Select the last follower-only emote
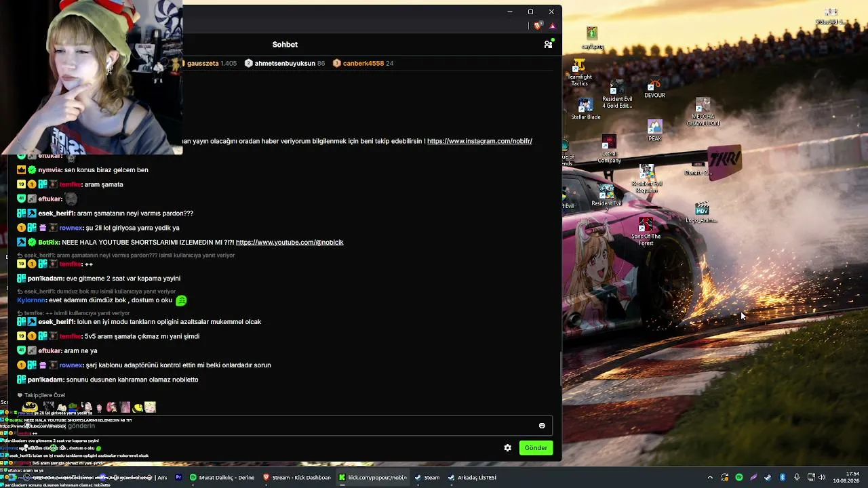 [x=150, y=407]
